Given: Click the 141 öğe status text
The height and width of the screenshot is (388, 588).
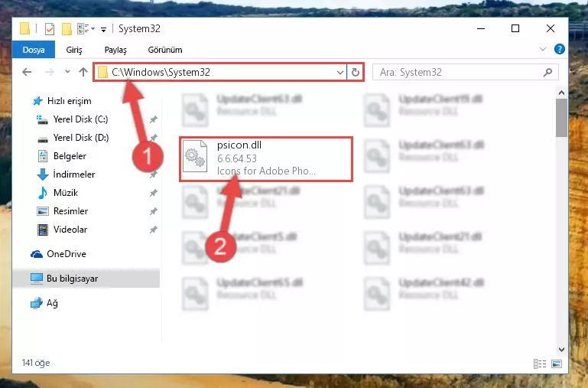Looking at the screenshot, I should (36, 363).
